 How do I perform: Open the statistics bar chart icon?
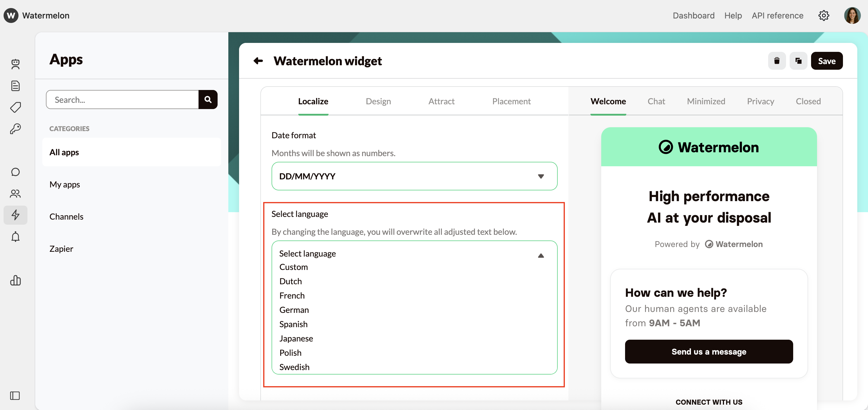pyautogui.click(x=15, y=281)
